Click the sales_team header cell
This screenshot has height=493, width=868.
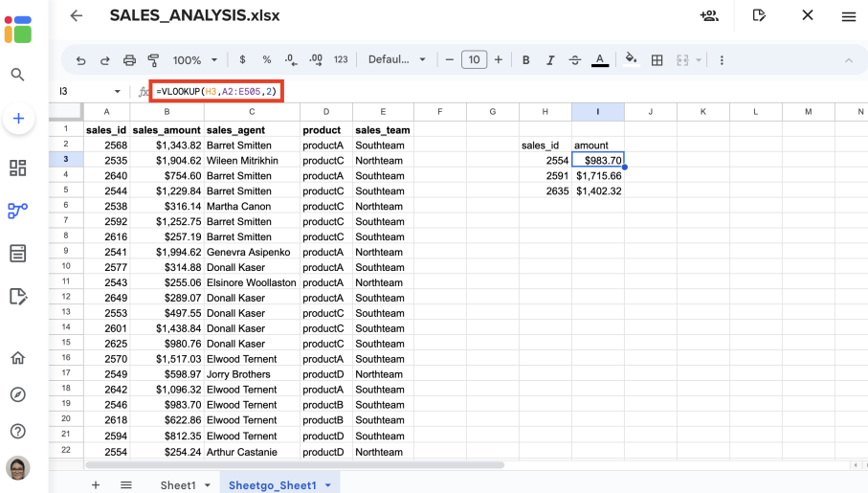coord(383,129)
